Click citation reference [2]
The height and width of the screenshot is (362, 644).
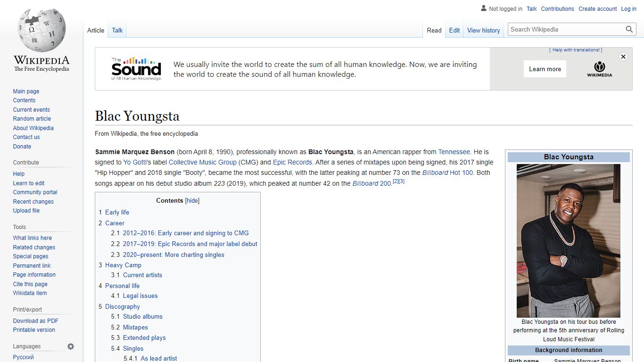coord(396,181)
